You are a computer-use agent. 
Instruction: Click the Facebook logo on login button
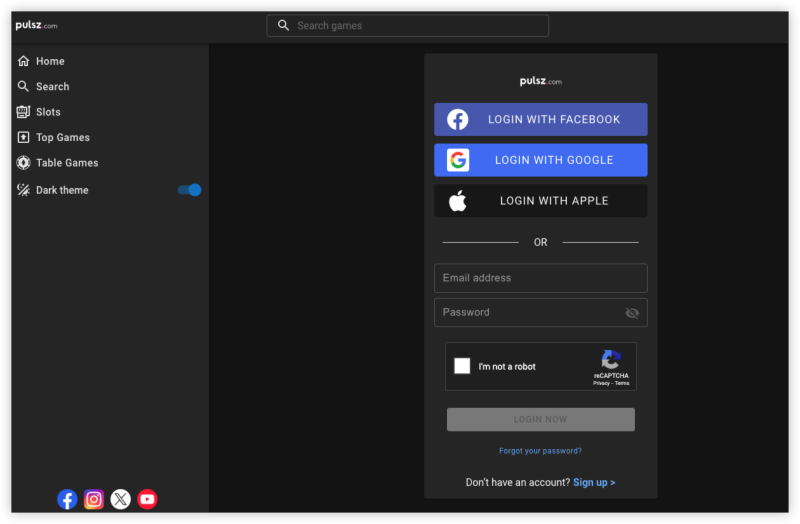(458, 119)
